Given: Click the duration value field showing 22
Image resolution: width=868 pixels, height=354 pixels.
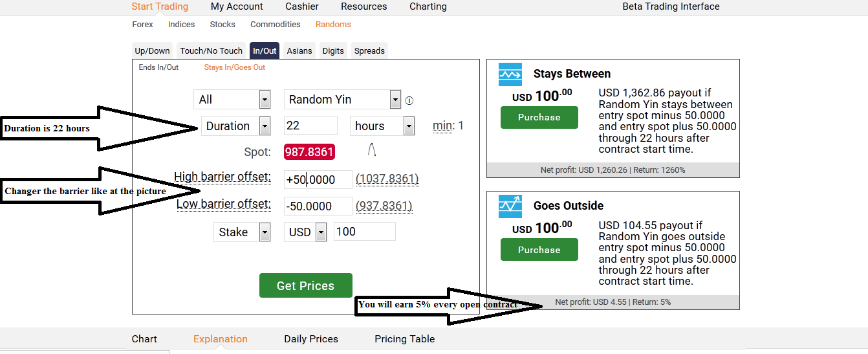Looking at the screenshot, I should pos(310,126).
